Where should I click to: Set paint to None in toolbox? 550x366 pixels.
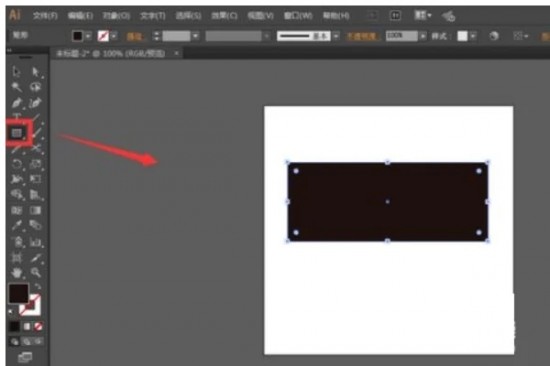(38, 326)
